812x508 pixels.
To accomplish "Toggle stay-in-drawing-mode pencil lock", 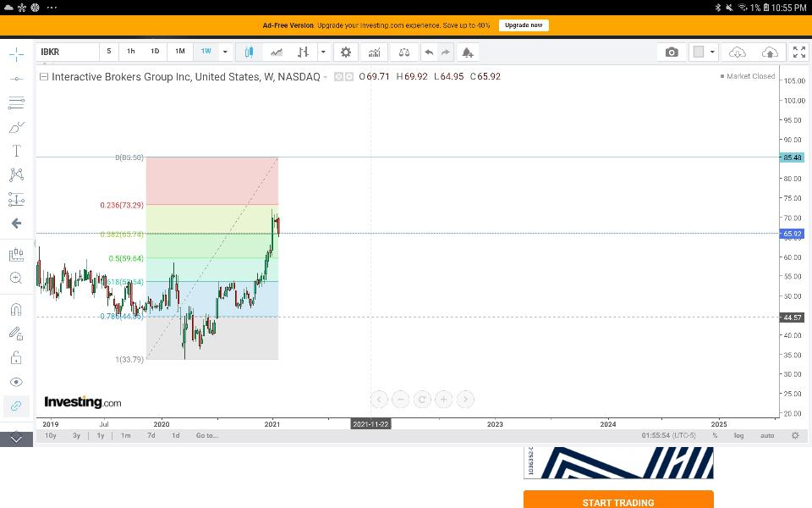I will [x=17, y=334].
